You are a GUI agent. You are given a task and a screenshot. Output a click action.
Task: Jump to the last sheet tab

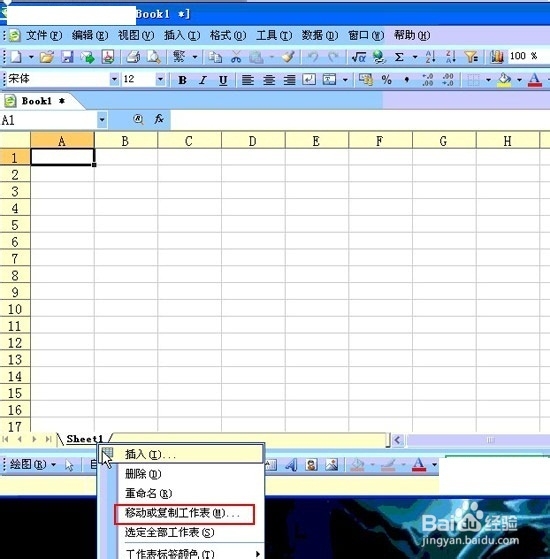48,439
